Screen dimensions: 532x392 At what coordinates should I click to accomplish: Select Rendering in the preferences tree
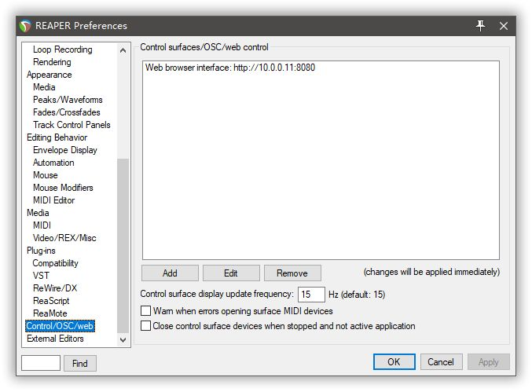(52, 62)
